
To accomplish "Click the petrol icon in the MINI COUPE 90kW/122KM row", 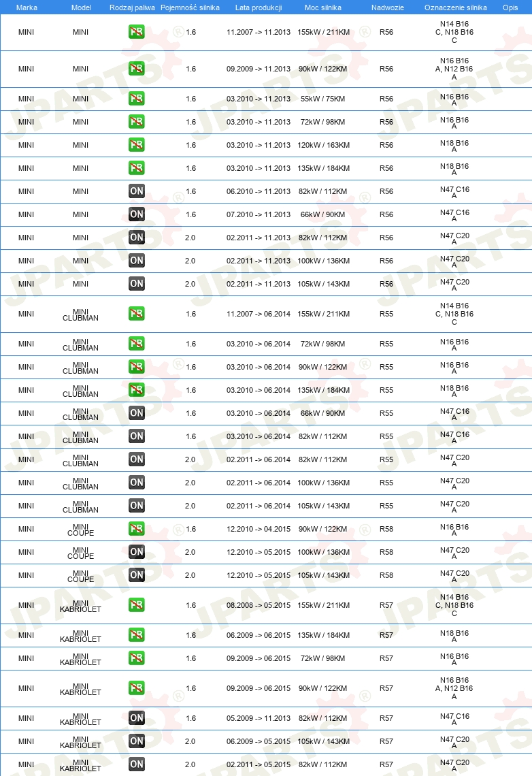I will tap(137, 529).
